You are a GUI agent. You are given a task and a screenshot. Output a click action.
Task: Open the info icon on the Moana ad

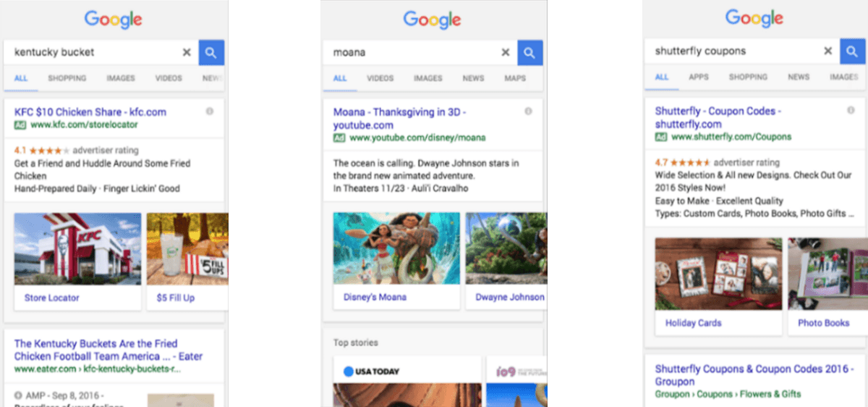(528, 112)
